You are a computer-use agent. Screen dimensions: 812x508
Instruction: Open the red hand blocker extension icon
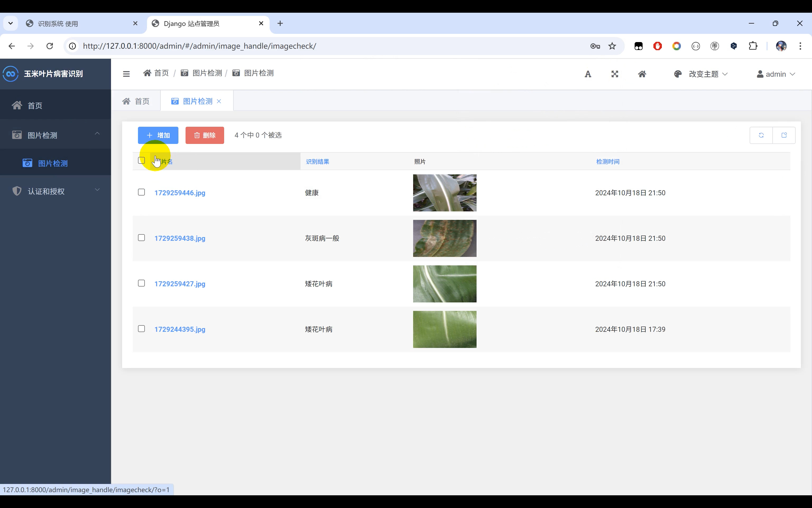pos(658,46)
